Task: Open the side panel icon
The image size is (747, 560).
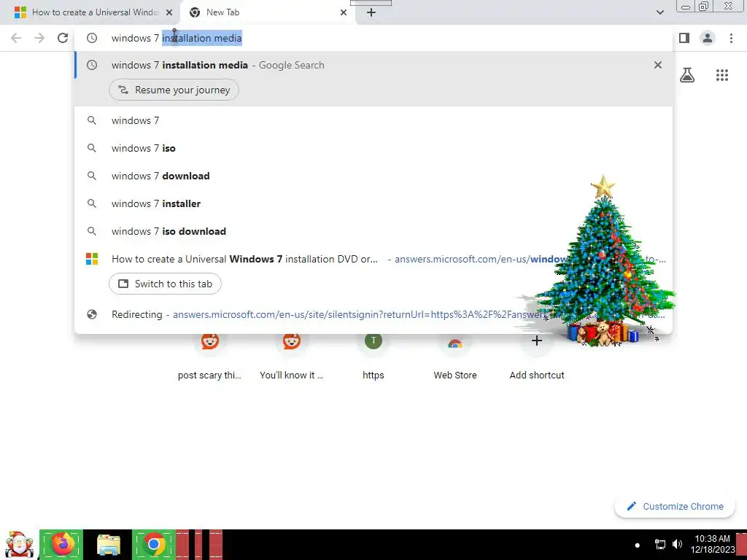Action: (684, 38)
